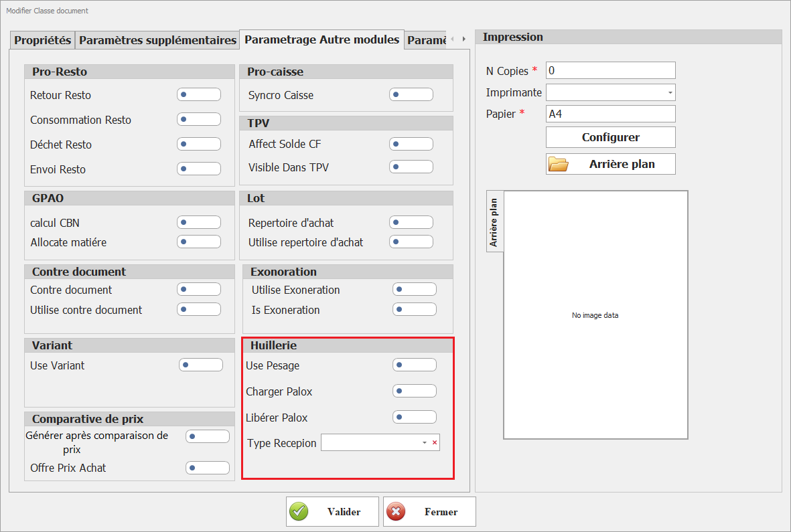This screenshot has height=532, width=791.
Task: Click the red X icon on Fermer
Action: pyautogui.click(x=396, y=512)
